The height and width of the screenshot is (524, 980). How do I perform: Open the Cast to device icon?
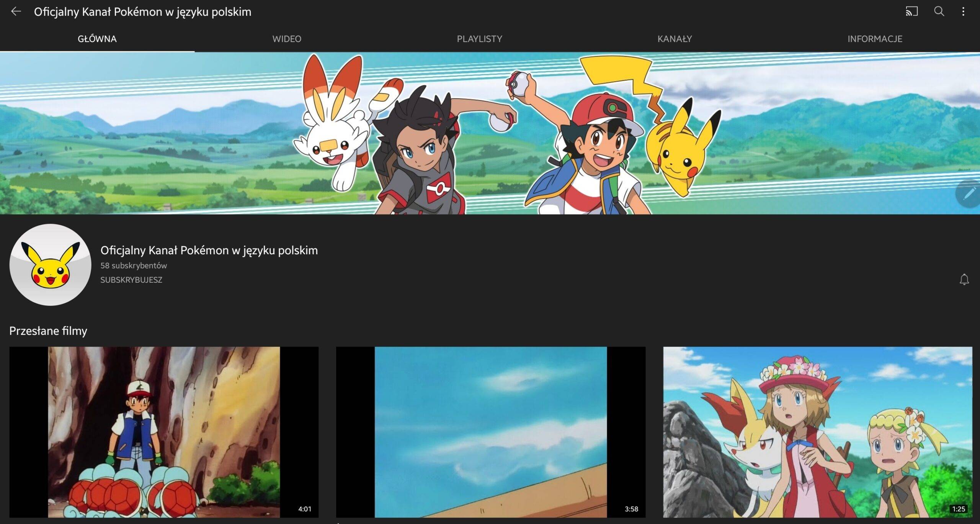[911, 11]
